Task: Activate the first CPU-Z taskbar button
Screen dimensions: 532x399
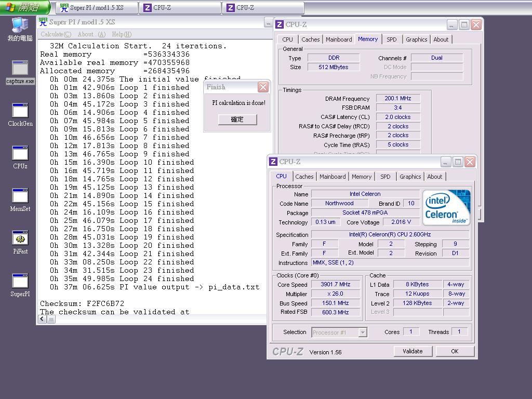Action: tap(180, 8)
